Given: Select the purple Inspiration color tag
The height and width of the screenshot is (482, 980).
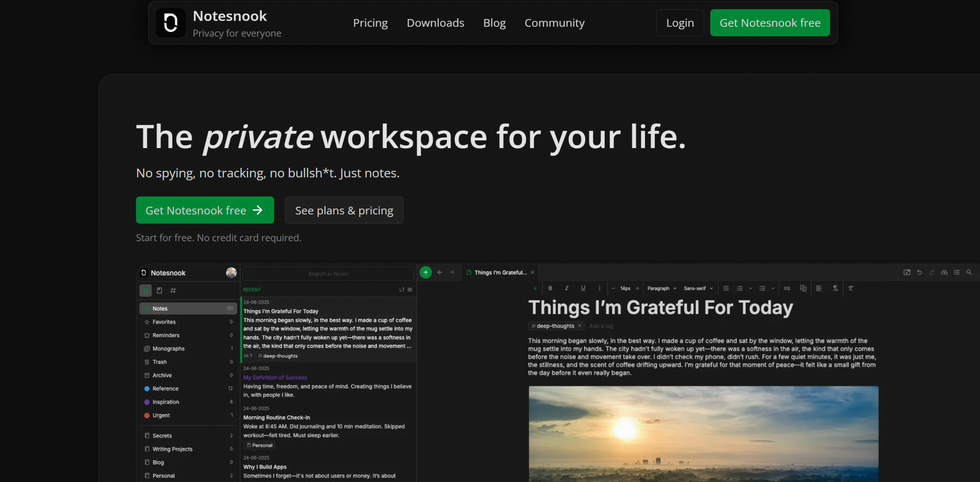Looking at the screenshot, I should click(x=188, y=402).
